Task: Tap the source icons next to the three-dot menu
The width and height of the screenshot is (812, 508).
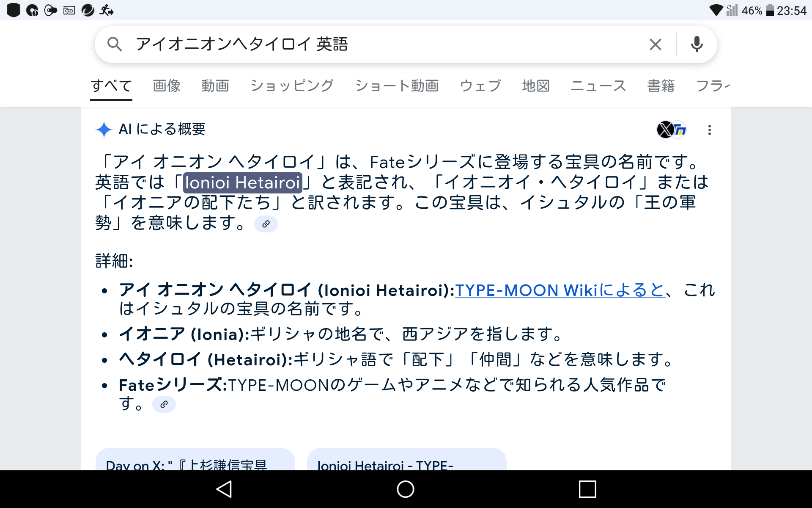Action: click(x=671, y=130)
